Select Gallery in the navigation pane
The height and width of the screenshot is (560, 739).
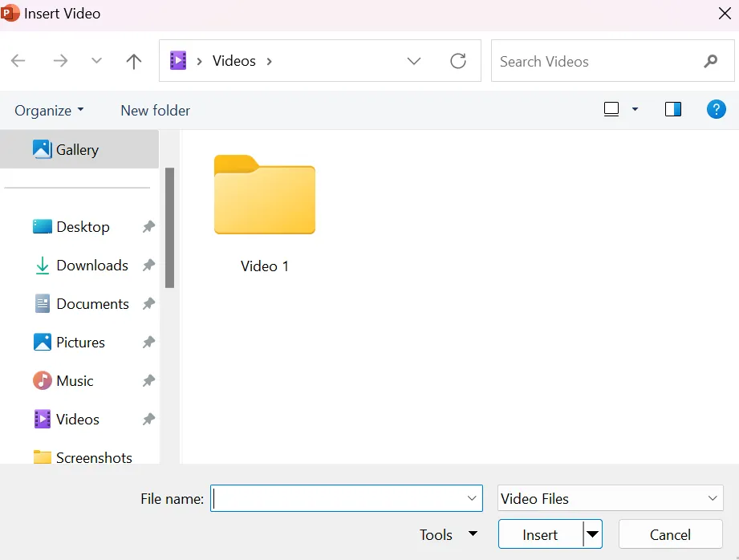(x=79, y=149)
